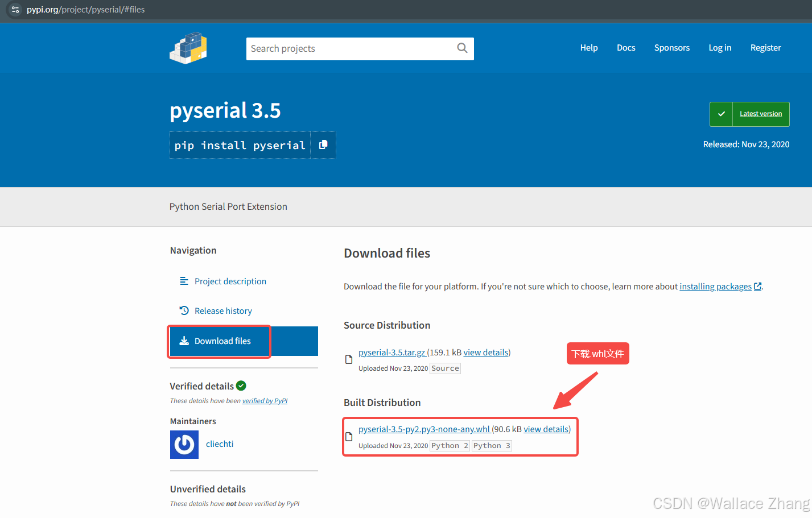The width and height of the screenshot is (812, 518).
Task: Click the Source Distribution heading
Action: (x=387, y=325)
